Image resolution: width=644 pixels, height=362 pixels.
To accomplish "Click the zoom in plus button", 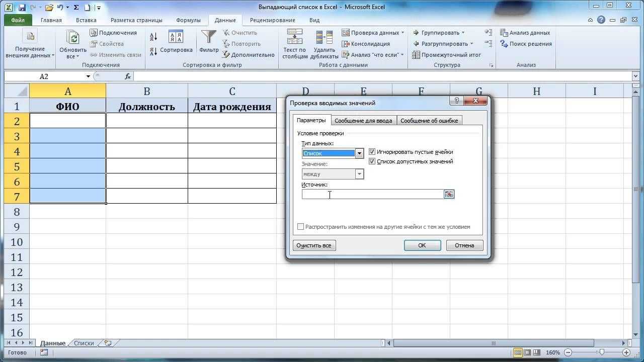I will (626, 352).
